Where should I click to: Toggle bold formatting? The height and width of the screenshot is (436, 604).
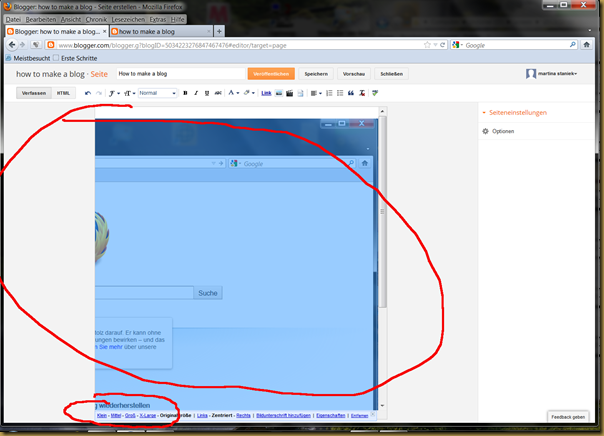point(185,93)
